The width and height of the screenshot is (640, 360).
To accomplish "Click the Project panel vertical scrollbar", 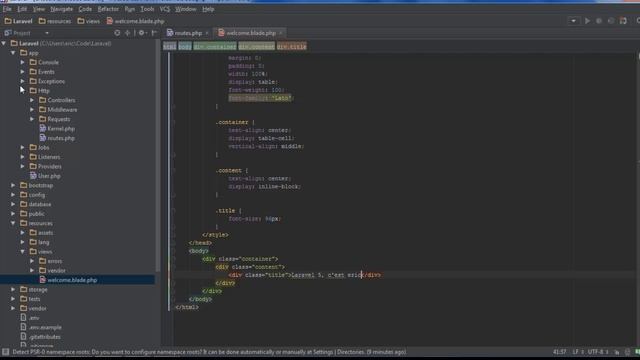I will pos(158,155).
